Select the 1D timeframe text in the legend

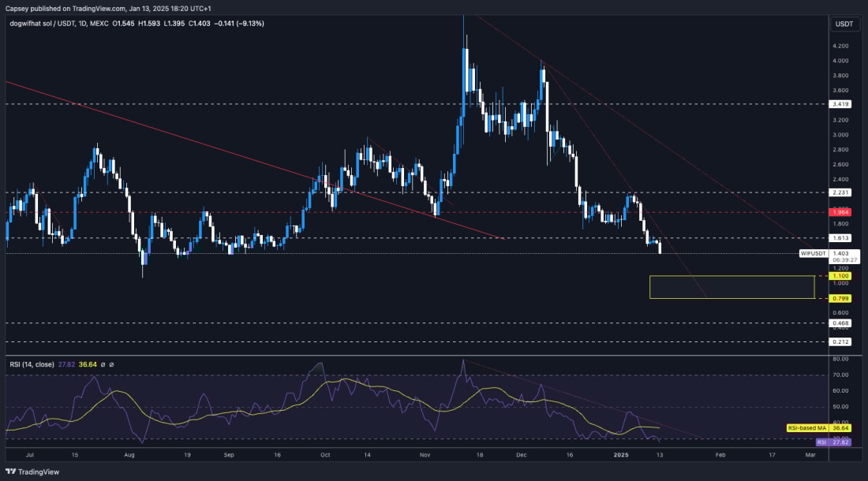tap(81, 24)
